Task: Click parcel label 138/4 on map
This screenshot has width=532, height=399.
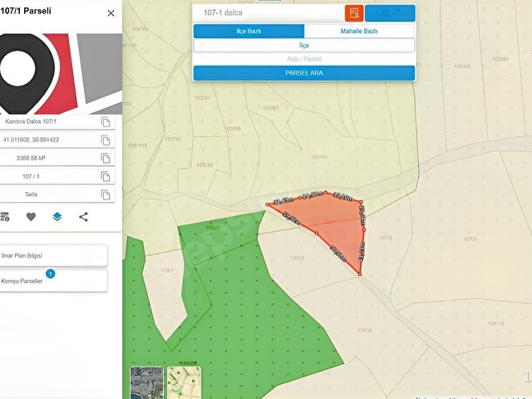Action: (364, 330)
